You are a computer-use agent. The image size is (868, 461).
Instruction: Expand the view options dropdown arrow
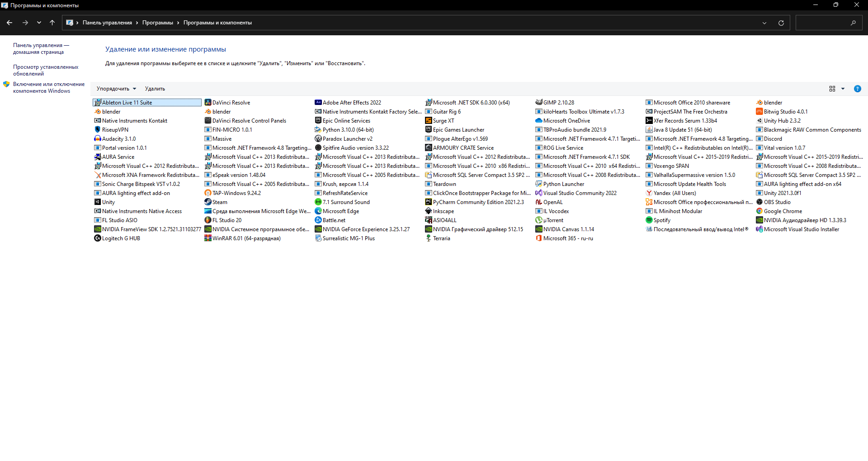[x=843, y=89]
